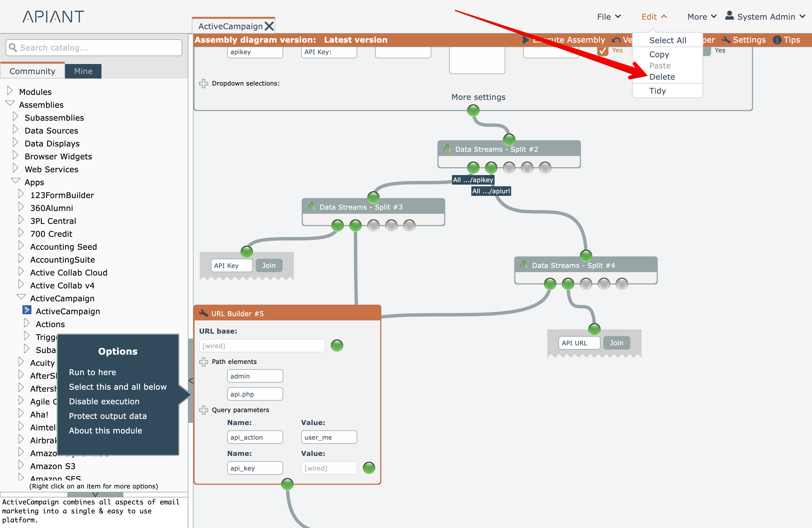Toggle the orange Yes checkbox
This screenshot has height=528, width=812.
(603, 51)
